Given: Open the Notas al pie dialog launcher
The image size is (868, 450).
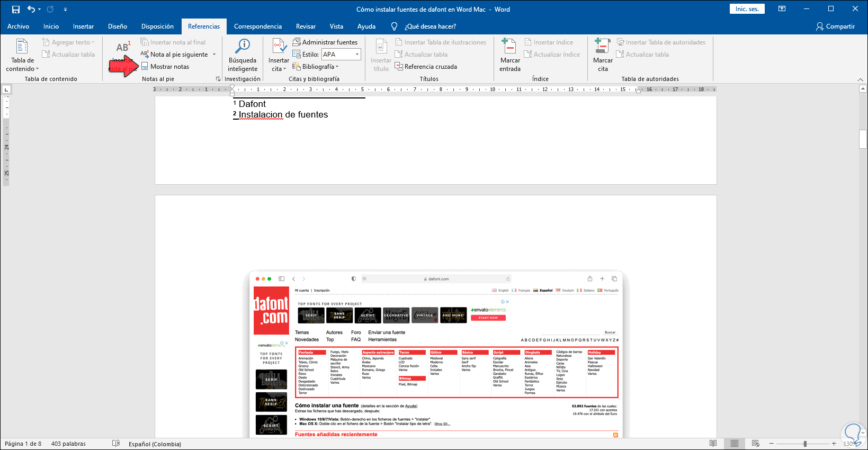Looking at the screenshot, I should point(218,79).
